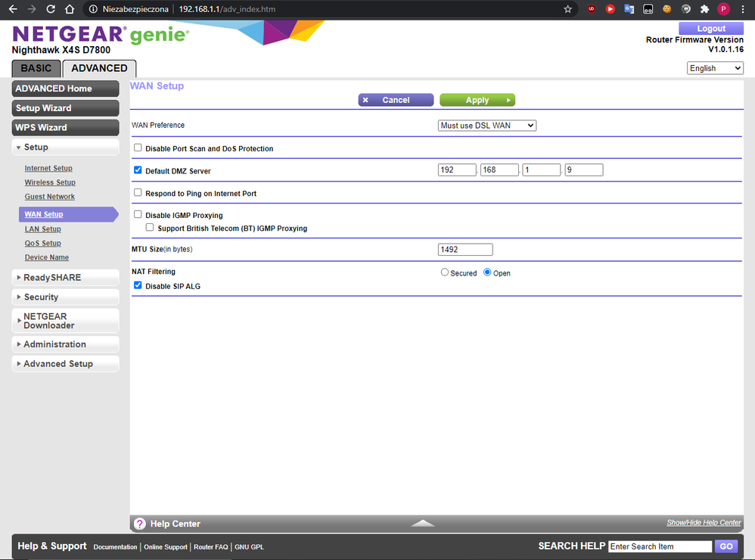Open the Google Translate extension icon
The height and width of the screenshot is (560, 755).
629,9
